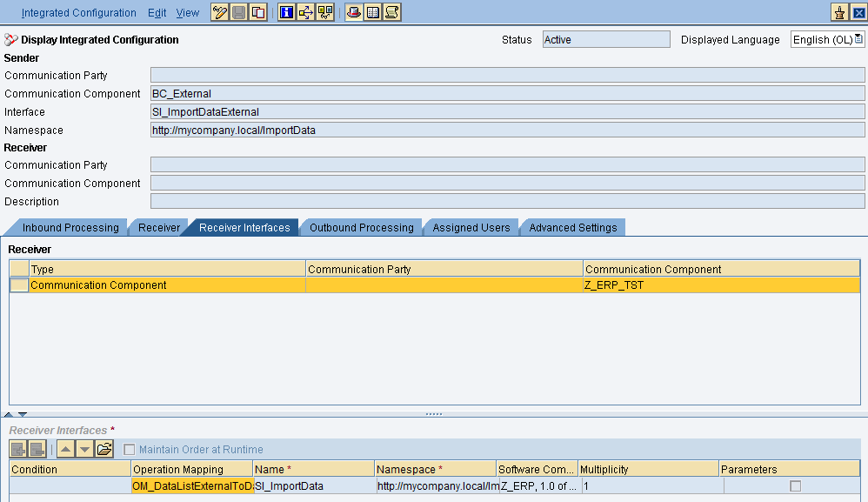868x502 pixels.
Task: Click the Operation Mapping column header
Action: coord(192,469)
